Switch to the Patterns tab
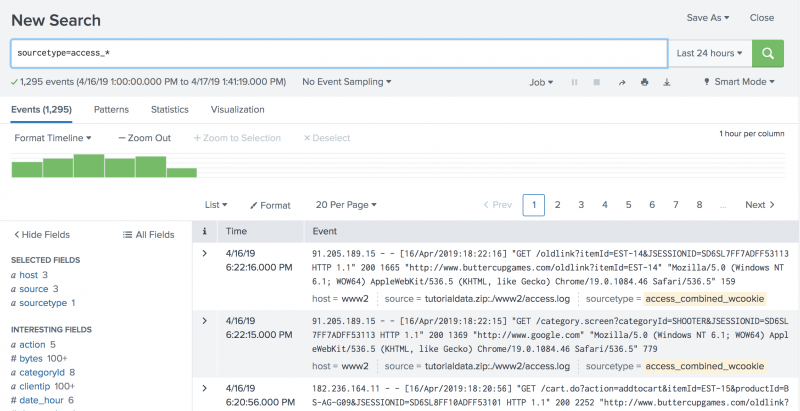Screen dimensions: 800x411 pyautogui.click(x=111, y=110)
